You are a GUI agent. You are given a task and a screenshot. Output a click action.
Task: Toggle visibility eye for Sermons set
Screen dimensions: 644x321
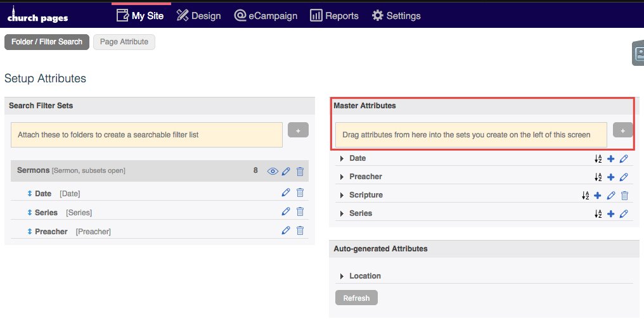click(273, 171)
